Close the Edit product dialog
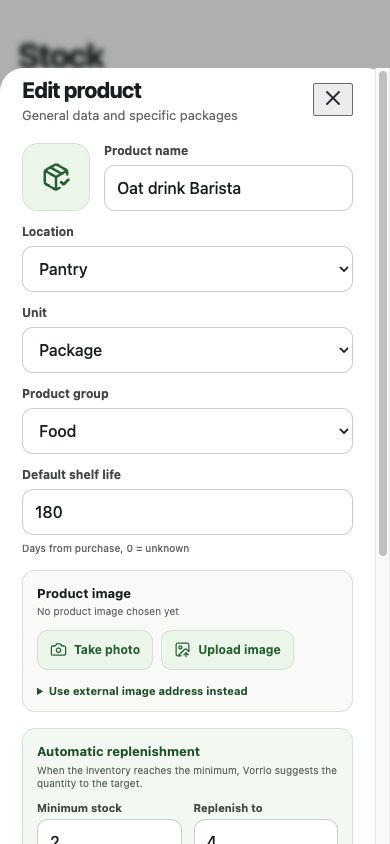390x844 pixels. tap(332, 99)
